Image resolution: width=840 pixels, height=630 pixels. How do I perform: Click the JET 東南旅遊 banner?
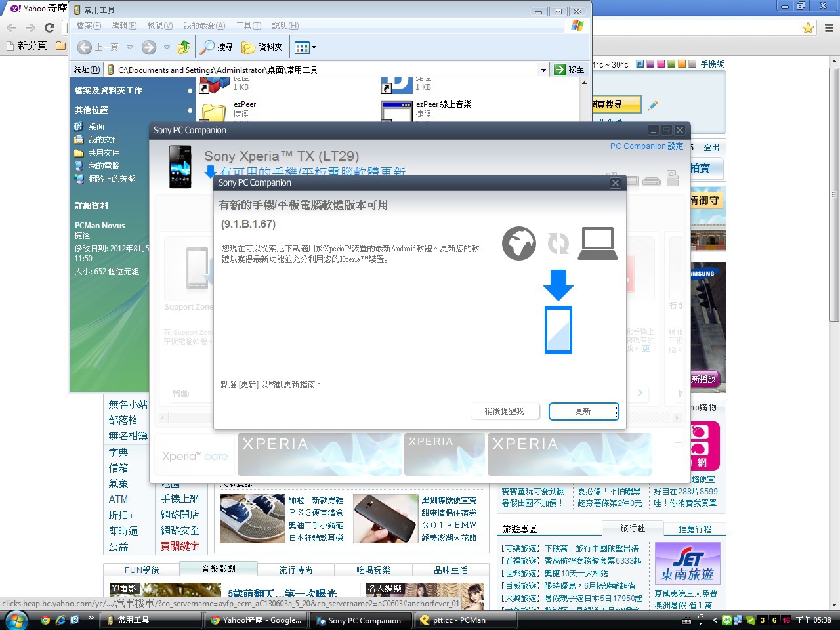click(688, 564)
